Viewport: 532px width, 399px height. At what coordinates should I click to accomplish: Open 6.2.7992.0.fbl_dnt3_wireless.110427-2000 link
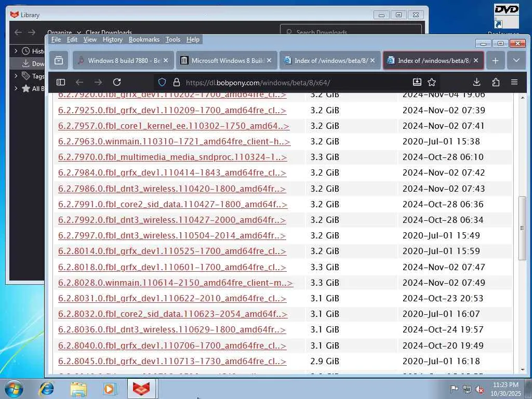tap(172, 220)
